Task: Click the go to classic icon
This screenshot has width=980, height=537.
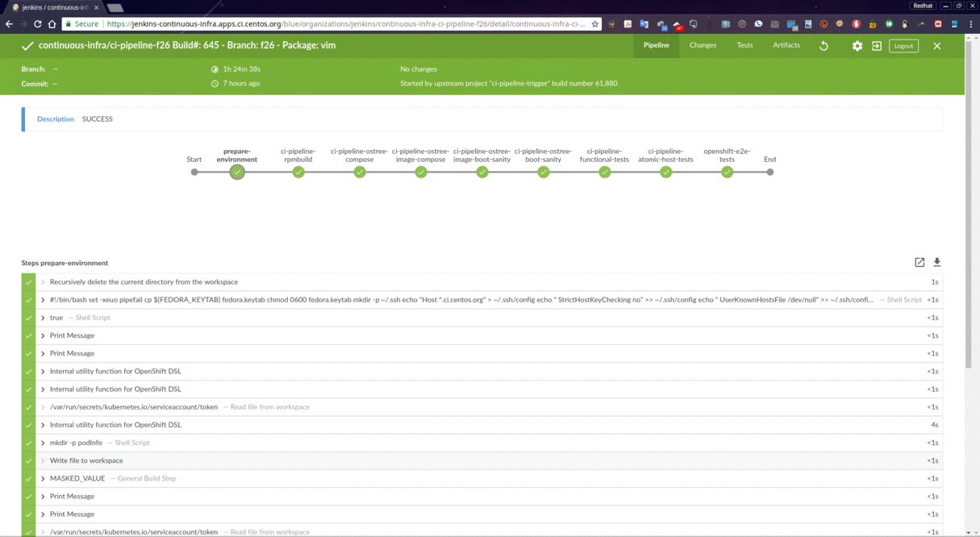Action: (x=877, y=46)
